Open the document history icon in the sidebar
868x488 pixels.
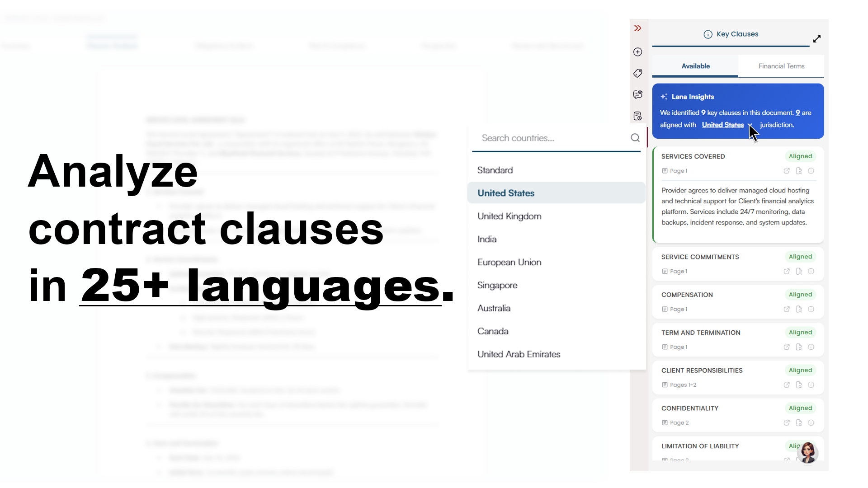click(x=638, y=116)
